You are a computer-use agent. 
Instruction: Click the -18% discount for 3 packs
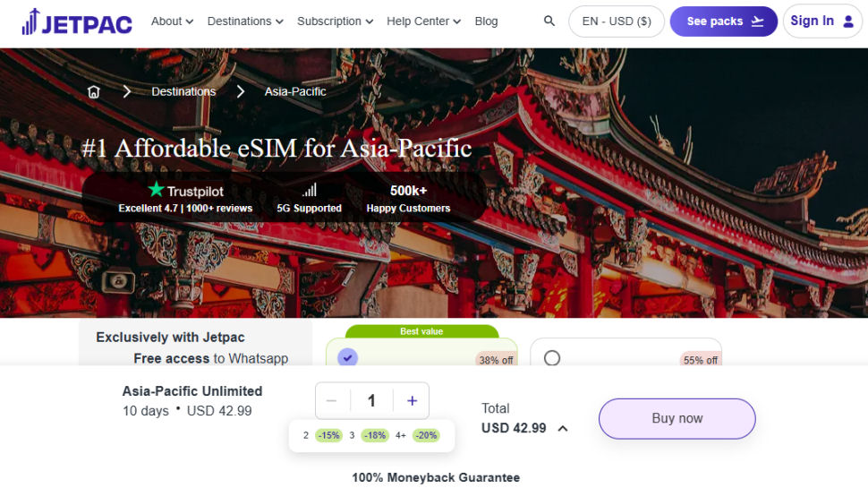(375, 435)
